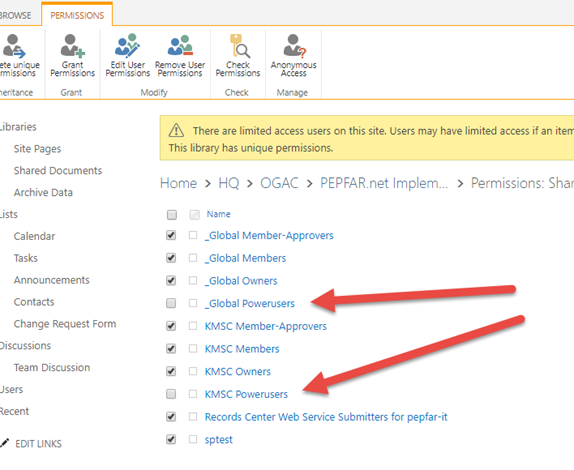The width and height of the screenshot is (574, 470).
Task: Click EDIT LINKS in navigation
Action: pos(38,444)
